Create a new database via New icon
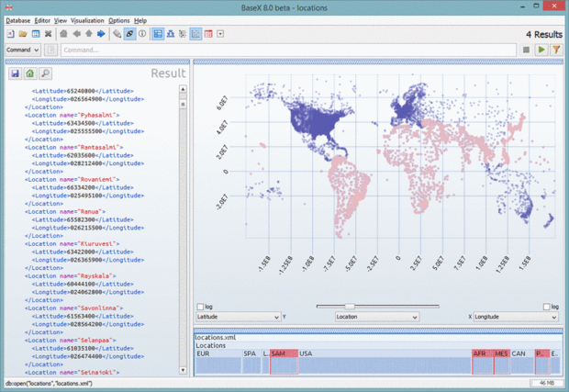The height and width of the screenshot is (392, 569). (10, 34)
